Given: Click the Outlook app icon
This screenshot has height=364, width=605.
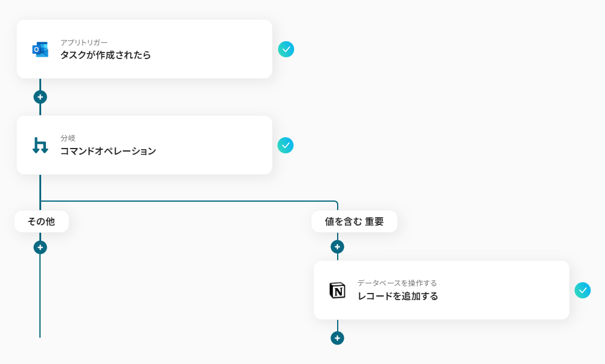Looking at the screenshot, I should [x=40, y=50].
